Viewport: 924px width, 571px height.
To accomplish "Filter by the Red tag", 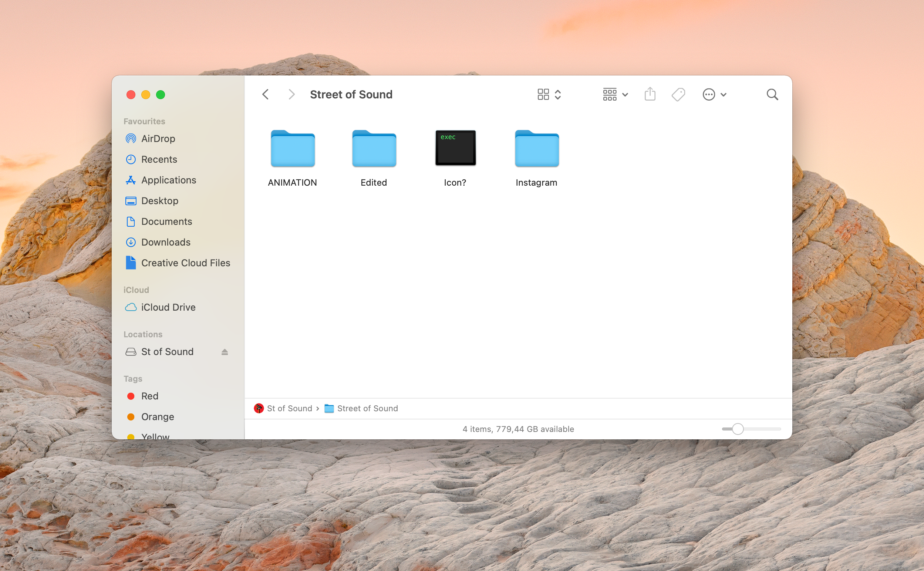I will (149, 396).
